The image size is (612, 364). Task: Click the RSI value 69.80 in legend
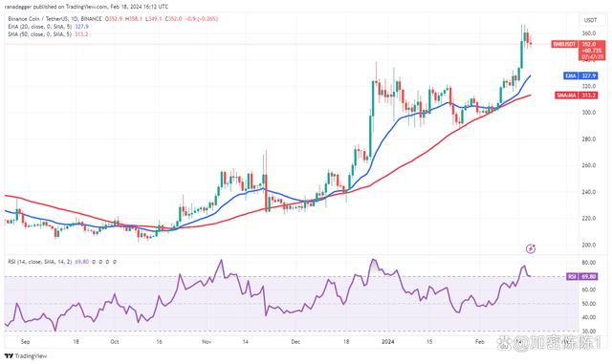pos(82,262)
